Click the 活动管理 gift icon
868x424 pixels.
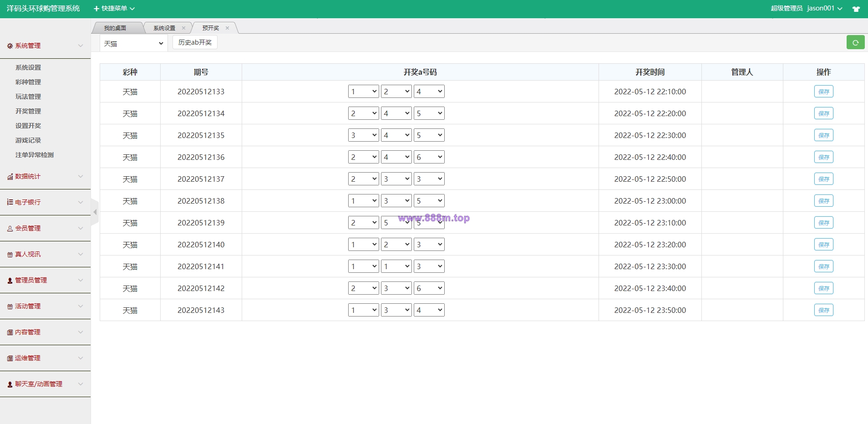point(10,307)
